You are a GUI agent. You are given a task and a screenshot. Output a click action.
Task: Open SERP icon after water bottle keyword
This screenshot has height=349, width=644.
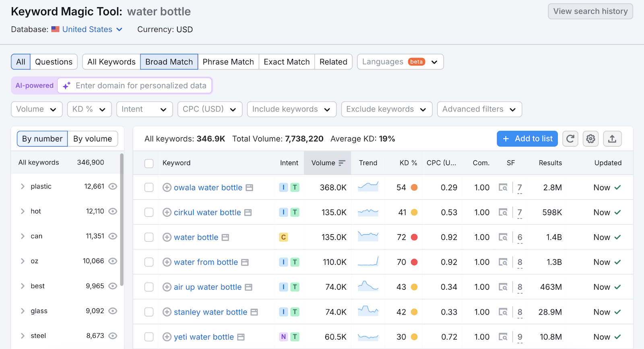[225, 238]
